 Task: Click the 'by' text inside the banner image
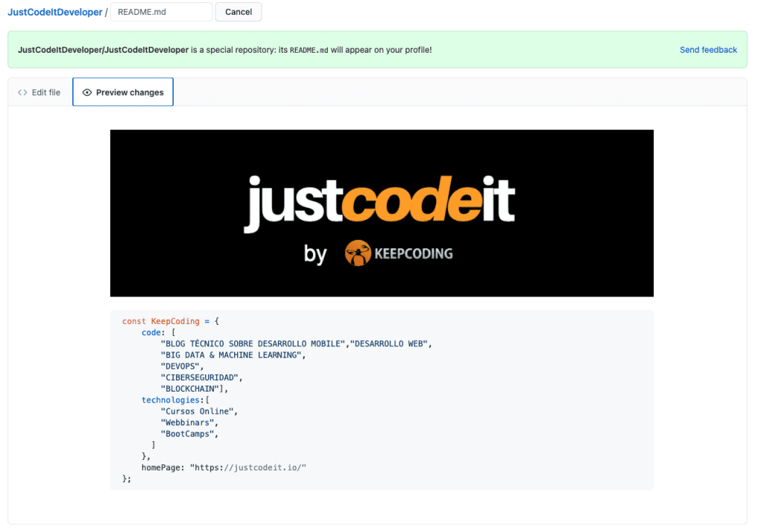click(315, 255)
